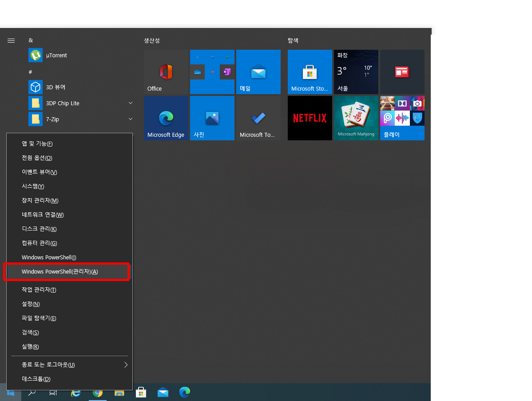532x401 pixels.
Task: Open 장치 관리자(M)
Action: (70, 201)
